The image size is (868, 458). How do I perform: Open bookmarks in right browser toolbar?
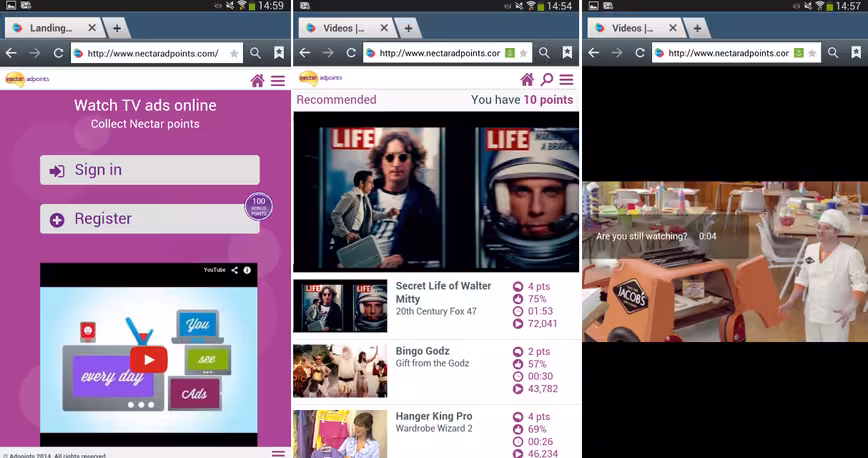[856, 53]
